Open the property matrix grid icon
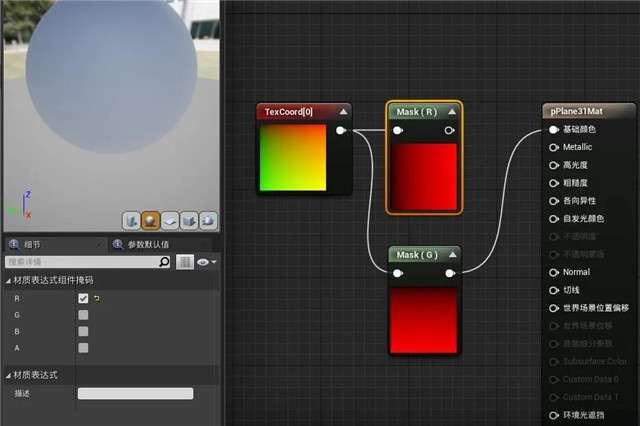 click(185, 262)
